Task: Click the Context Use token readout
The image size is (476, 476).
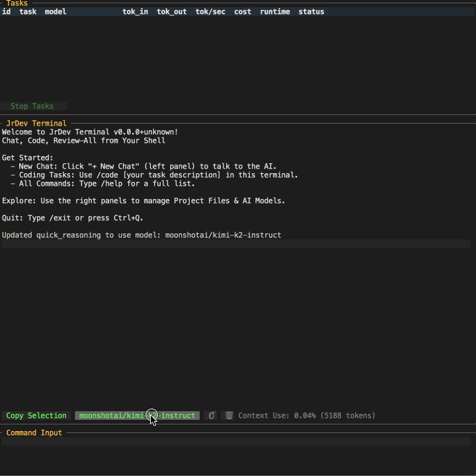Action: pos(307,415)
